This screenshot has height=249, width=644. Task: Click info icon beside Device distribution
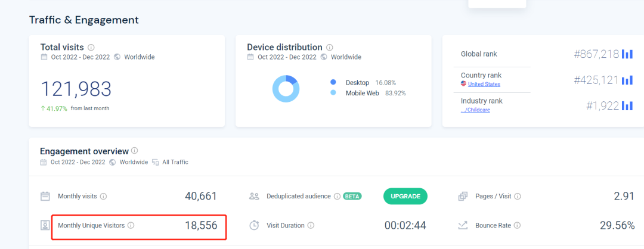pos(329,47)
